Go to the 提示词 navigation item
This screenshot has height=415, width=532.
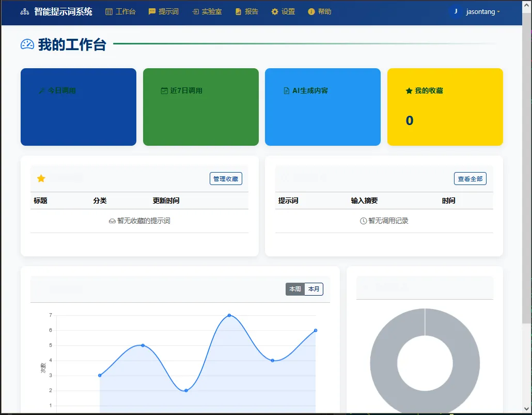164,11
